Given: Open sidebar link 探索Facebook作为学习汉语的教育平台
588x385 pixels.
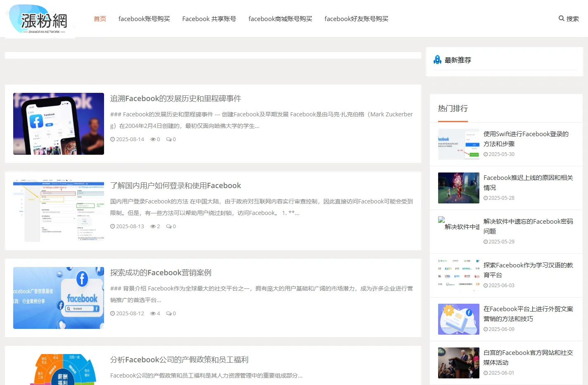Looking at the screenshot, I should tap(528, 270).
